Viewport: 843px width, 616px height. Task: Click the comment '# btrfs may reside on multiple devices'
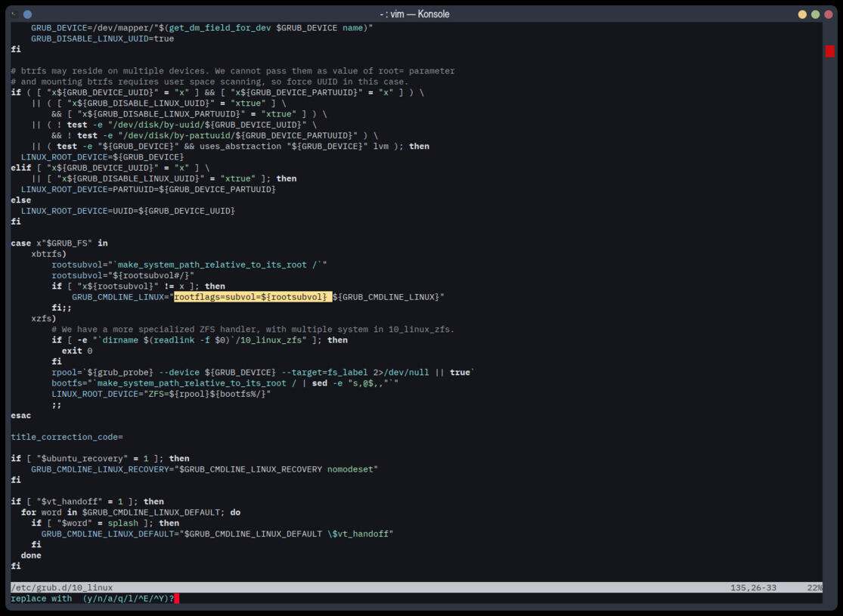(107, 71)
